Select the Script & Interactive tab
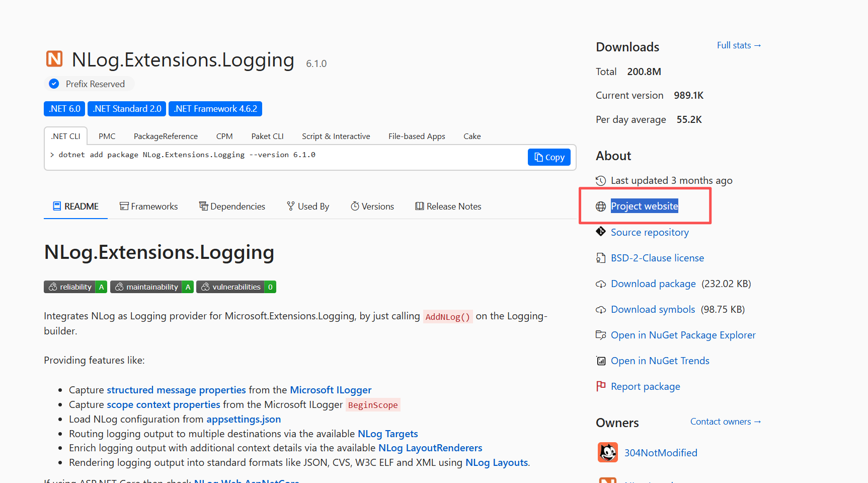 point(336,136)
